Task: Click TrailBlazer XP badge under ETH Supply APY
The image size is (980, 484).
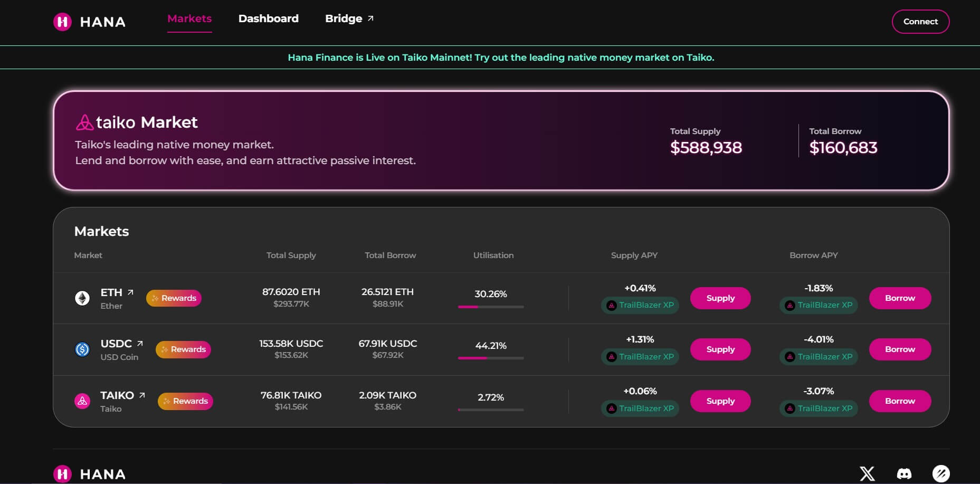Action: pyautogui.click(x=640, y=305)
